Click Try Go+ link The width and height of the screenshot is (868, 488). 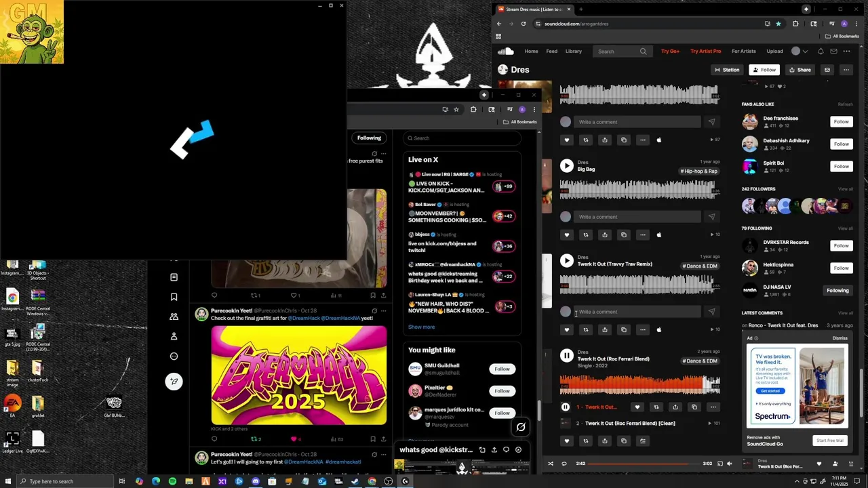coord(670,51)
